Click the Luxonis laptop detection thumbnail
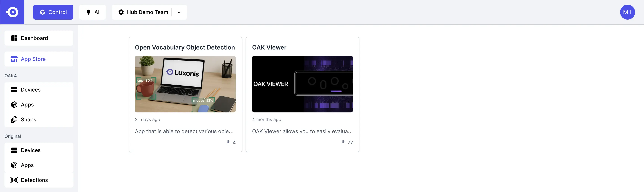This screenshot has width=644, height=192. [185, 84]
